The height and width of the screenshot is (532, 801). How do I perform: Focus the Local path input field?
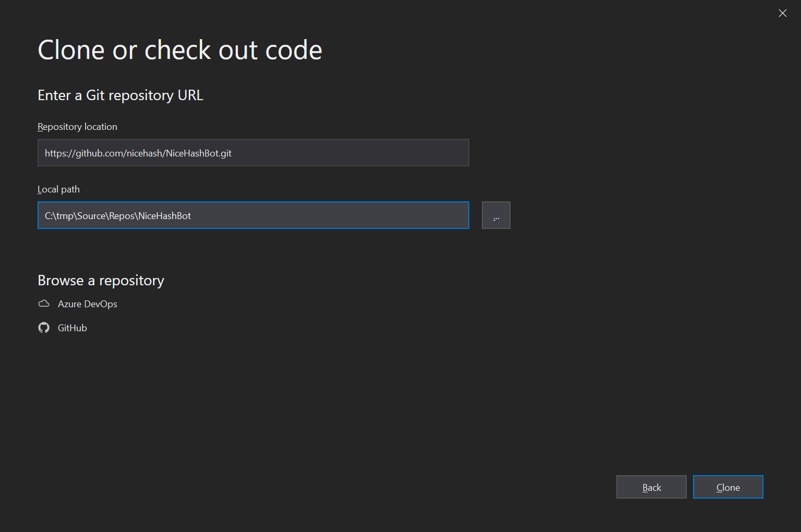253,215
